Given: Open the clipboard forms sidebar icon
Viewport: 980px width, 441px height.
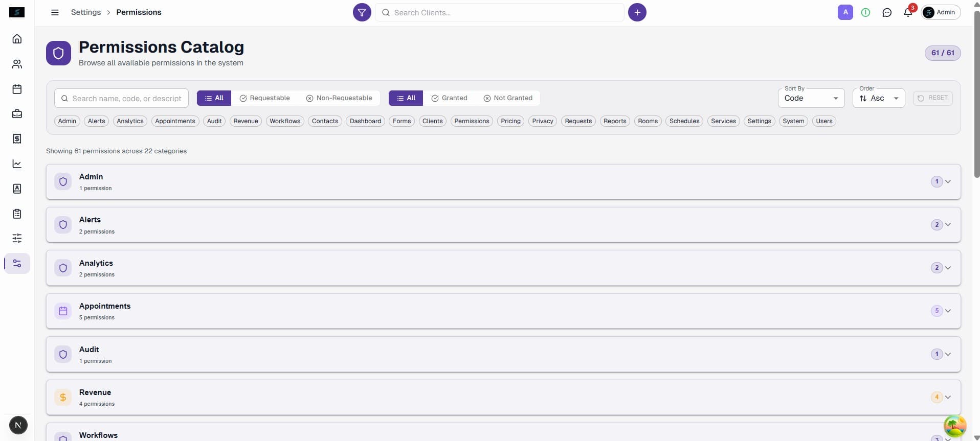Looking at the screenshot, I should [x=17, y=214].
